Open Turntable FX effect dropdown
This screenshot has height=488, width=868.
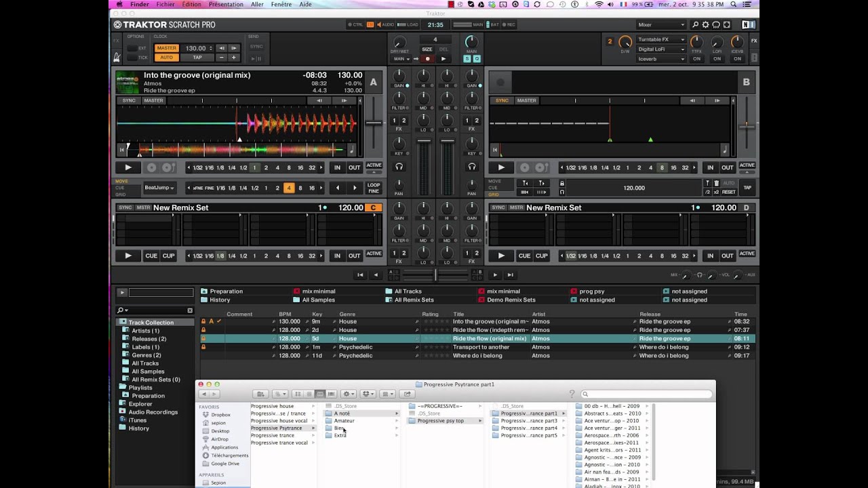point(661,40)
